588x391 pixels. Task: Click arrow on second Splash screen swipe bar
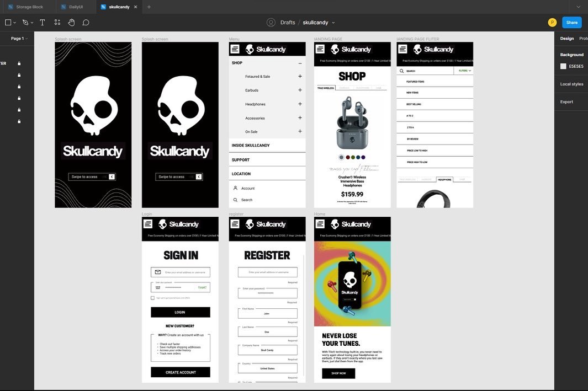click(199, 177)
